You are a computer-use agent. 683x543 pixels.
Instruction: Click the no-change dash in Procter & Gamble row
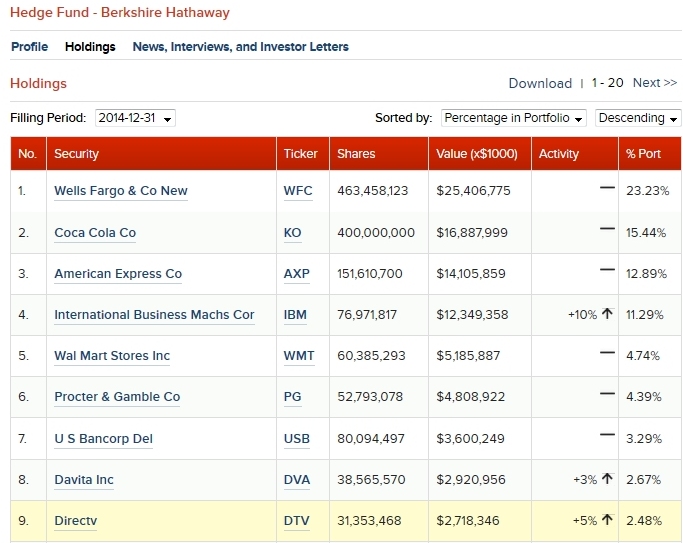607,394
